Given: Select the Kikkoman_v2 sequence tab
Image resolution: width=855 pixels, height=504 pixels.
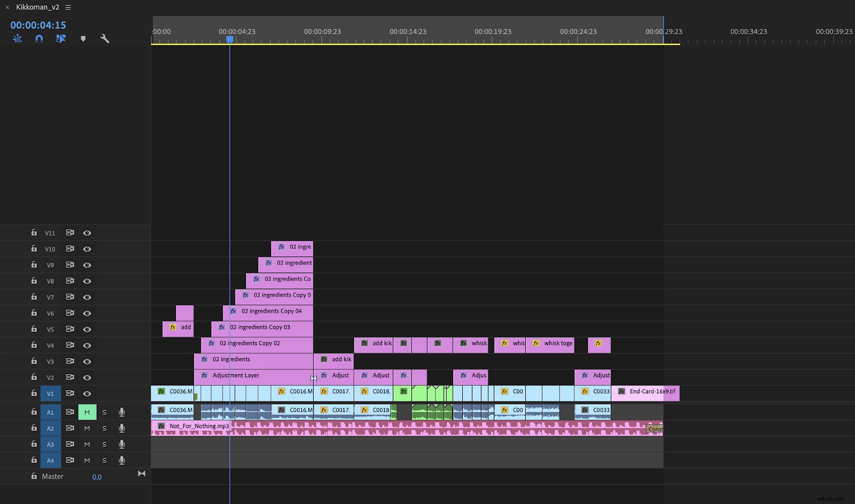Looking at the screenshot, I should (x=37, y=7).
